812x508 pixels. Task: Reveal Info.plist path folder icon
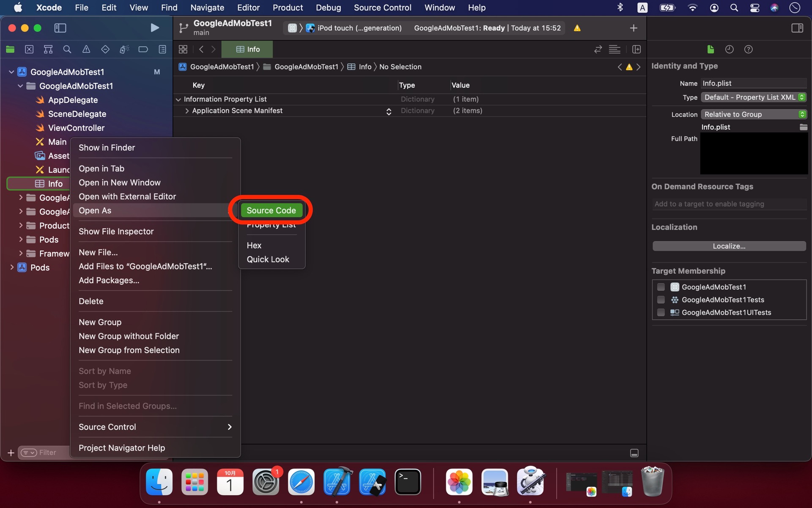[x=804, y=127]
